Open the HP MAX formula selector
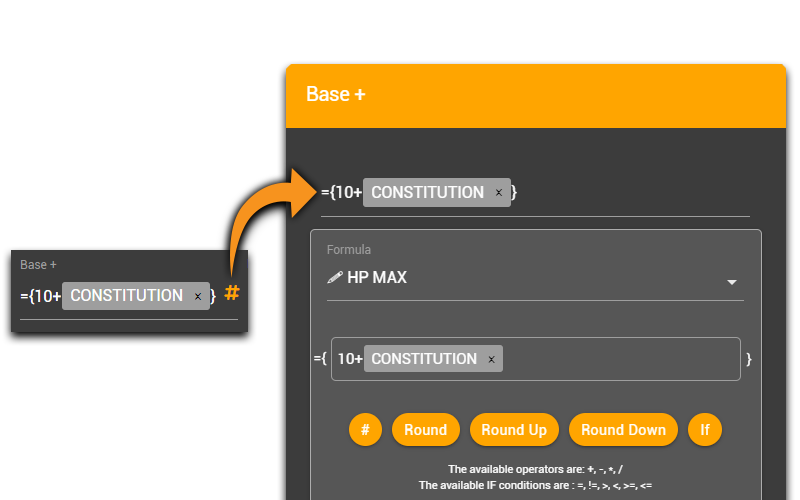The image size is (800, 500). point(530,278)
